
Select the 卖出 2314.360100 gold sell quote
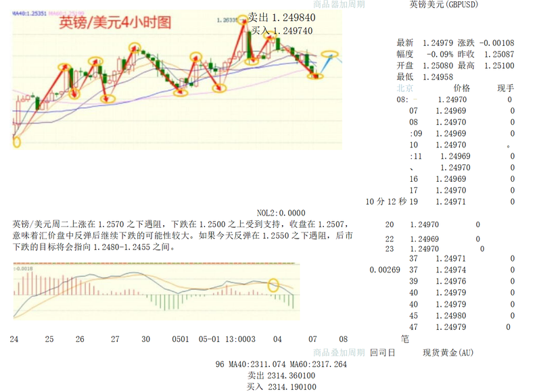click(281, 376)
